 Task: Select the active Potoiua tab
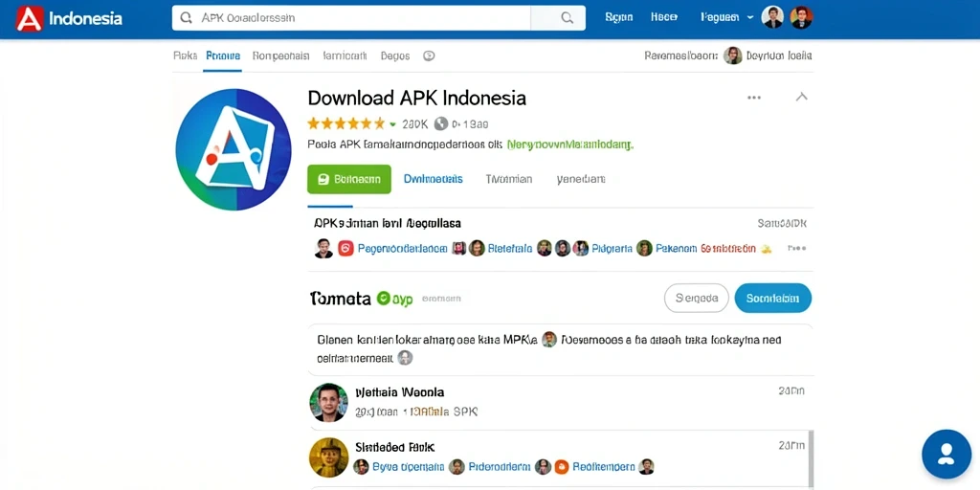tap(223, 56)
